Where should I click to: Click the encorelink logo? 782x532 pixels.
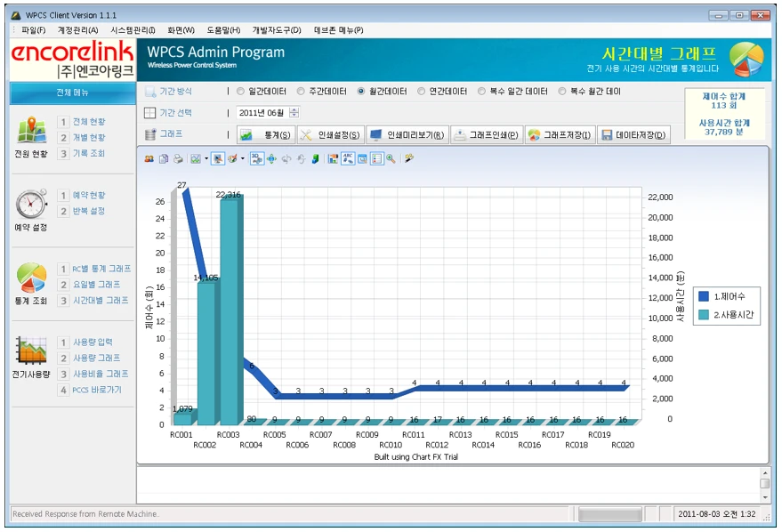(x=73, y=60)
